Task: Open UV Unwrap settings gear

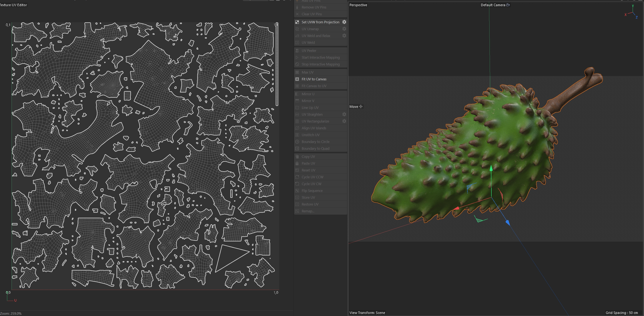Action: point(344,29)
